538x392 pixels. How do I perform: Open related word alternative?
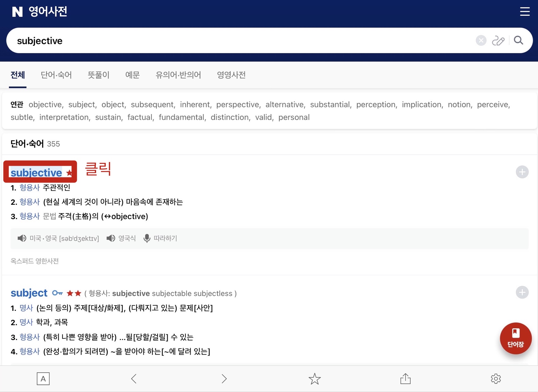[x=284, y=105]
